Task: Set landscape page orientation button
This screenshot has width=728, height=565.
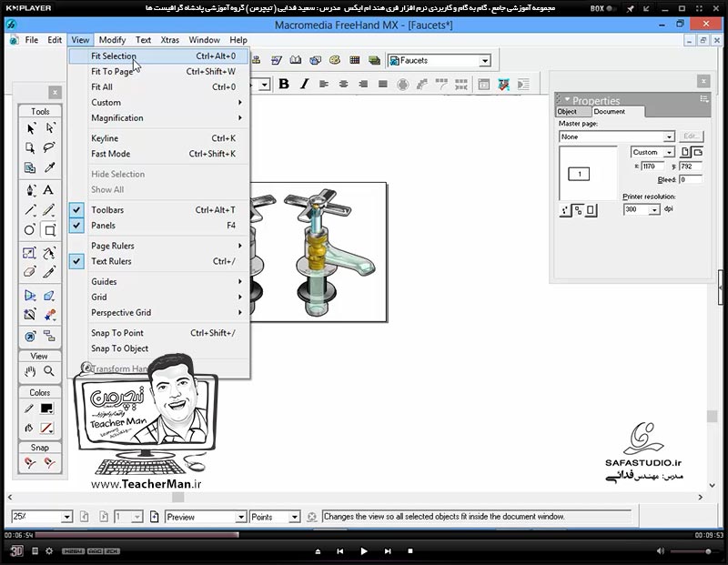Action: point(698,152)
